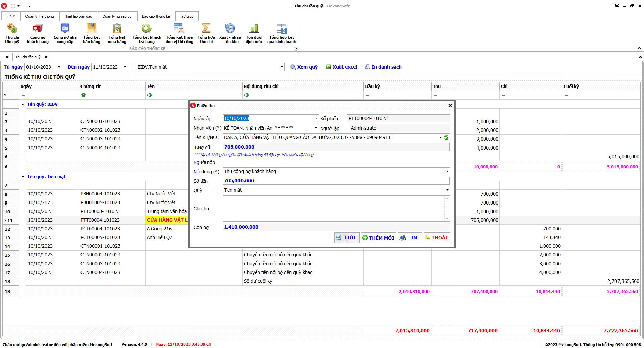This screenshot has width=644, height=348.
Task: Switch to Quản lý nghiệp vụ ribbon tab
Action: [x=117, y=16]
